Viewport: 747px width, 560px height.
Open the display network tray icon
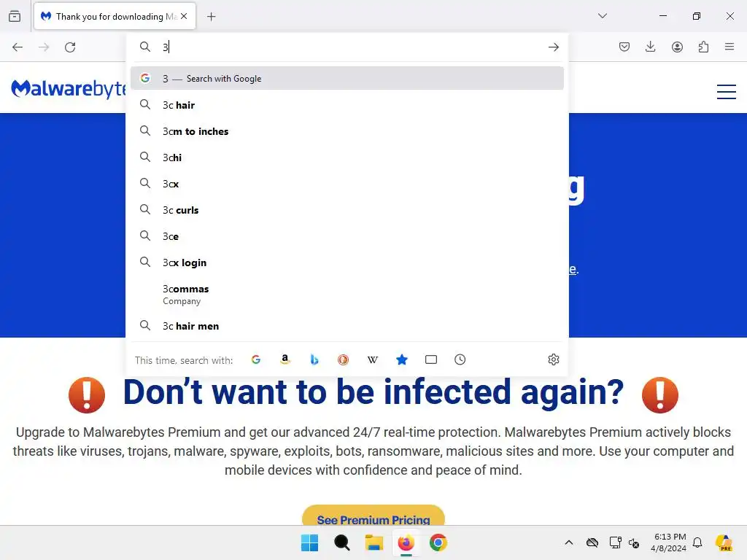[615, 542]
